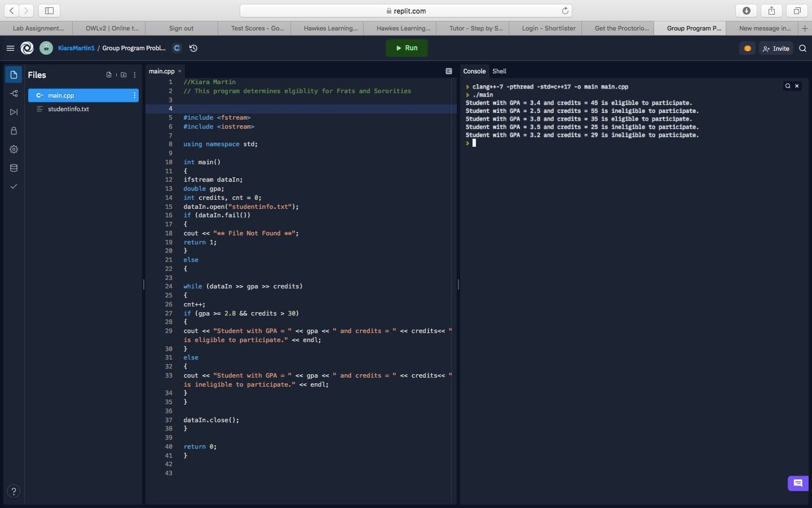The width and height of the screenshot is (812, 508).
Task: Click the replit.com address bar
Action: coord(406,11)
